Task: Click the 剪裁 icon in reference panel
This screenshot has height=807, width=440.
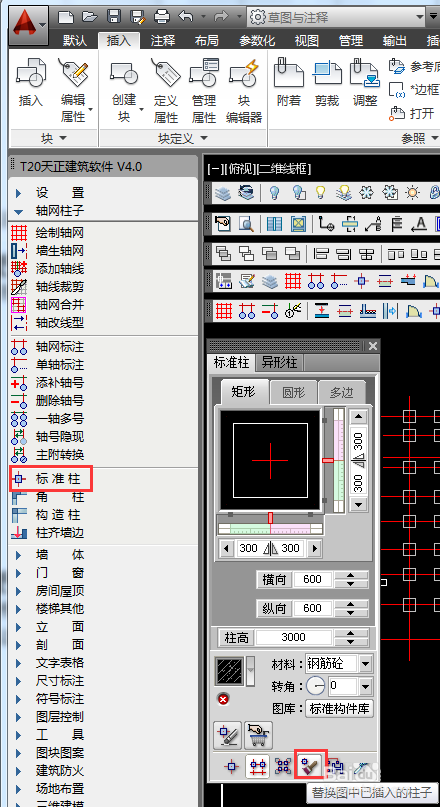Action: [x=327, y=73]
